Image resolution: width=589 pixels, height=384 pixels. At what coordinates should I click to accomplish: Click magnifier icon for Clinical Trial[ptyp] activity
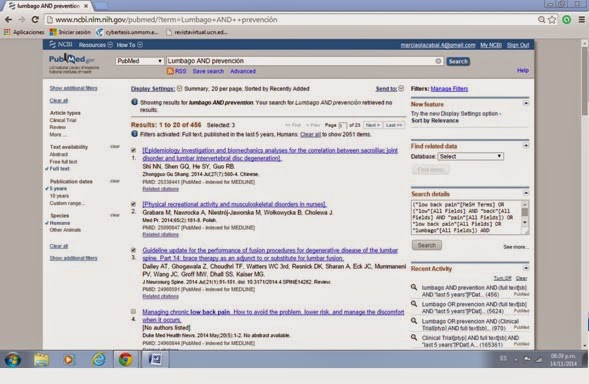click(414, 337)
